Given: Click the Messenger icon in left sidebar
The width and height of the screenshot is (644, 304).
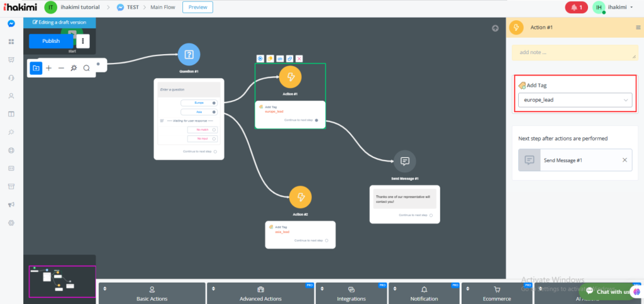Looking at the screenshot, I should pyautogui.click(x=11, y=23).
